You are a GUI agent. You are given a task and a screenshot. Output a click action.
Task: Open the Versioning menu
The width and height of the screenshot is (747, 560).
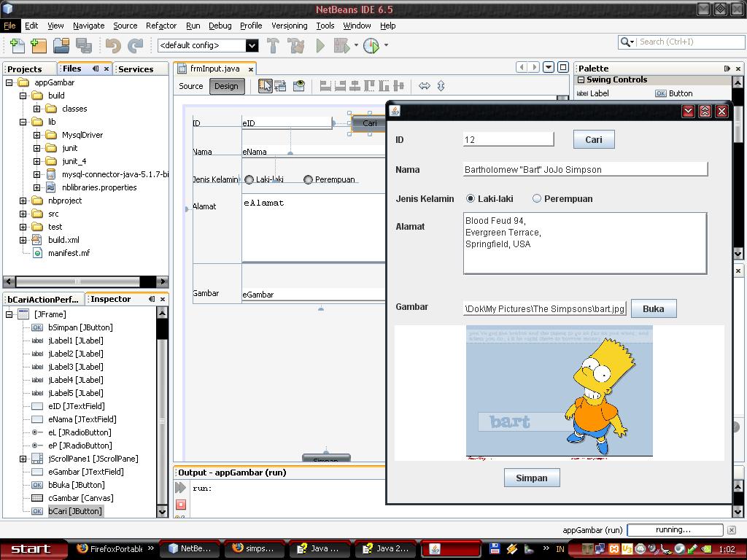point(289,26)
